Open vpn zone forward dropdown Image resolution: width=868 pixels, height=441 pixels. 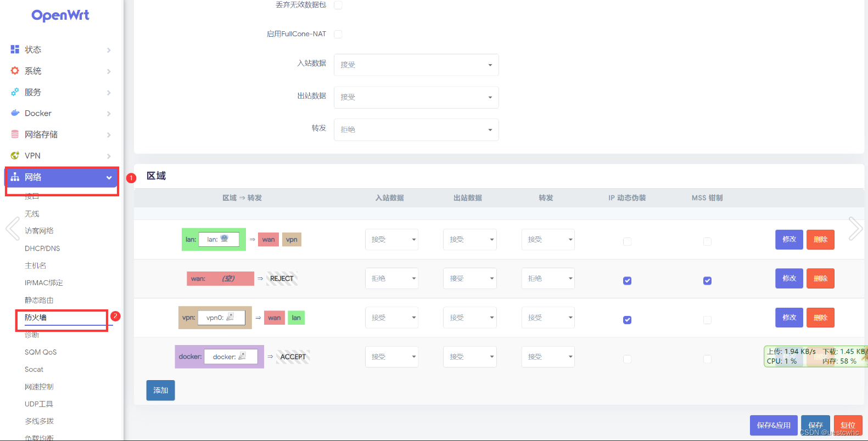(548, 317)
